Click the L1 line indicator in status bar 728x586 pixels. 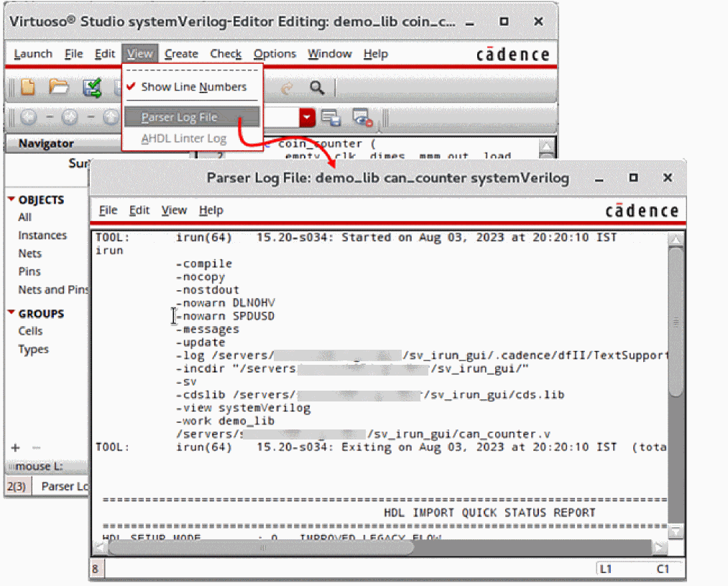pos(605,569)
